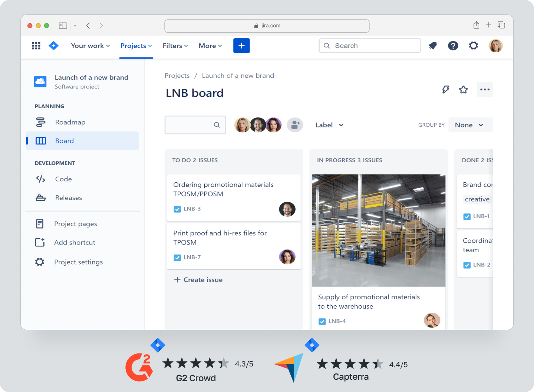Open the Group By None dropdown

point(470,125)
